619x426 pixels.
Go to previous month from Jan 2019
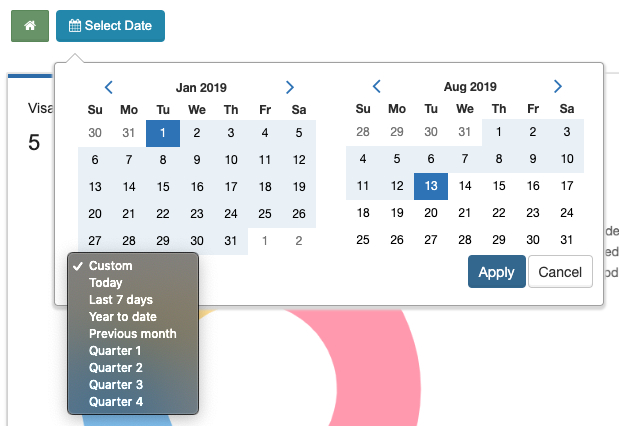109,87
